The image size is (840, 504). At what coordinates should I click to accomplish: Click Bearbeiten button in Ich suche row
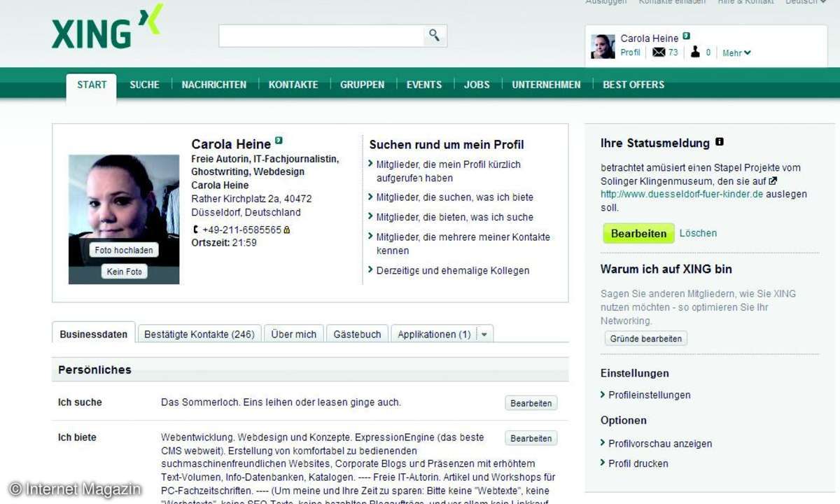coord(531,403)
